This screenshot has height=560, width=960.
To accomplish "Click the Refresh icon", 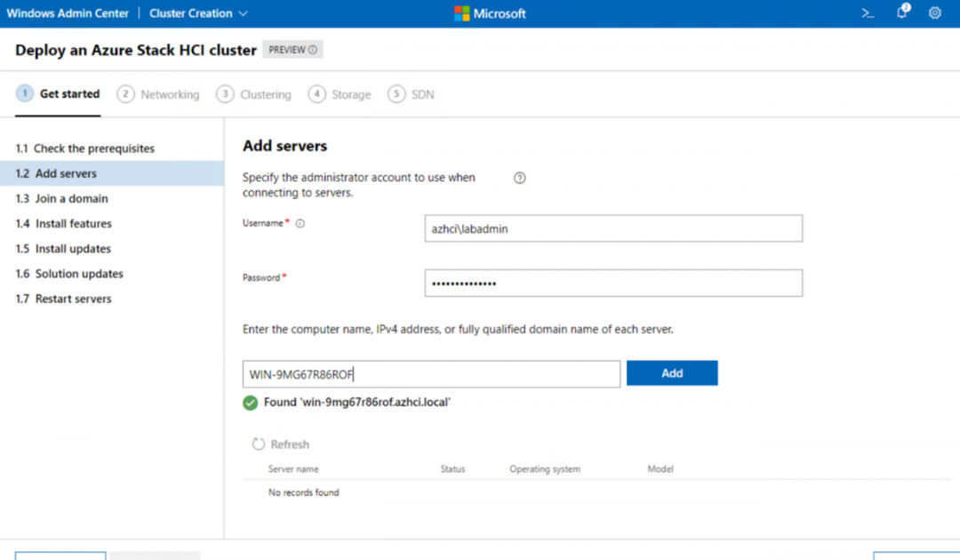I will 259,444.
